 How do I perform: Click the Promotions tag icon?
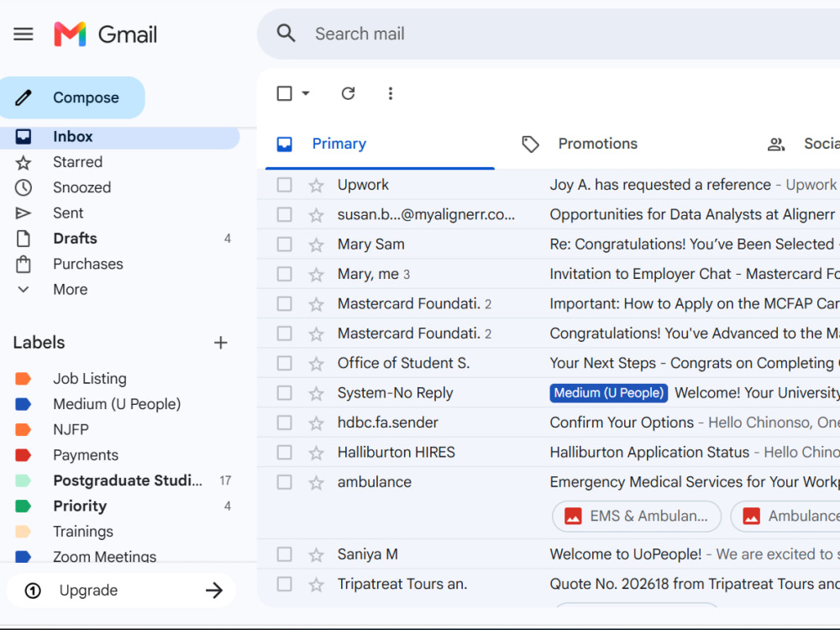pyautogui.click(x=530, y=144)
